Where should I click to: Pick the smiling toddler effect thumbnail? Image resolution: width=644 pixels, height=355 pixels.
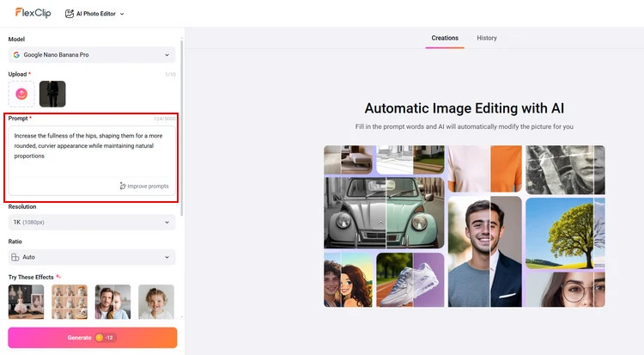pyautogui.click(x=156, y=302)
